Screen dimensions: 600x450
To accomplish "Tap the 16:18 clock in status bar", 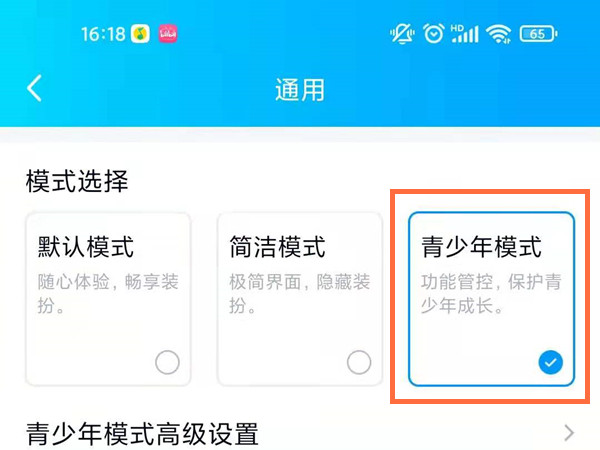I will click(x=103, y=34).
